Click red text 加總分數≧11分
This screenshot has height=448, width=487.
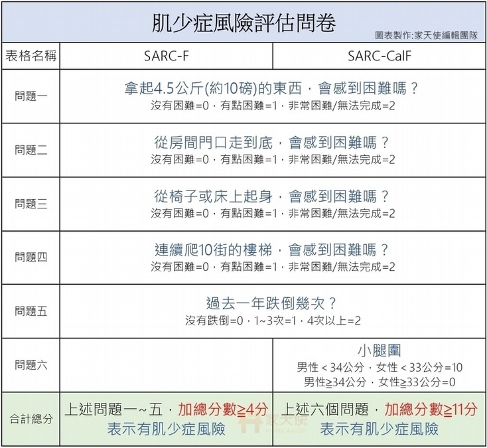[x=431, y=410]
